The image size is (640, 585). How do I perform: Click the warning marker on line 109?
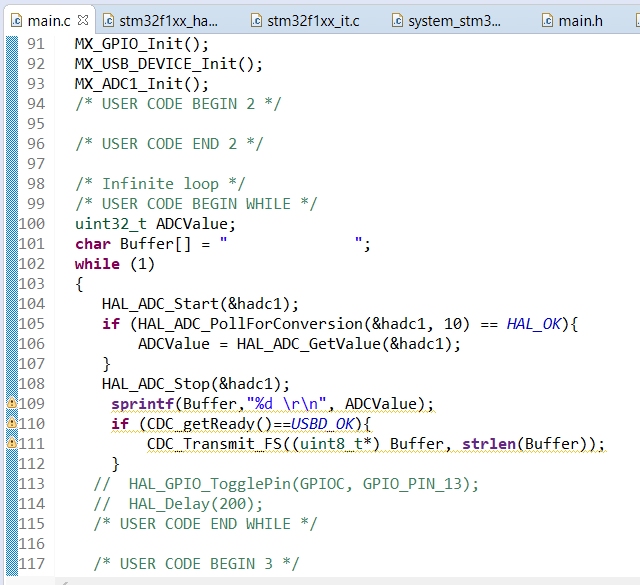tap(12, 404)
